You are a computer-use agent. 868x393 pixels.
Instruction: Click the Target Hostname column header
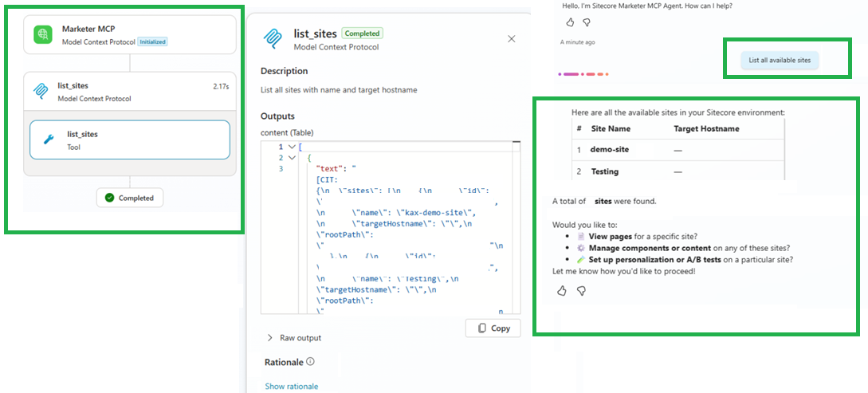click(x=706, y=128)
